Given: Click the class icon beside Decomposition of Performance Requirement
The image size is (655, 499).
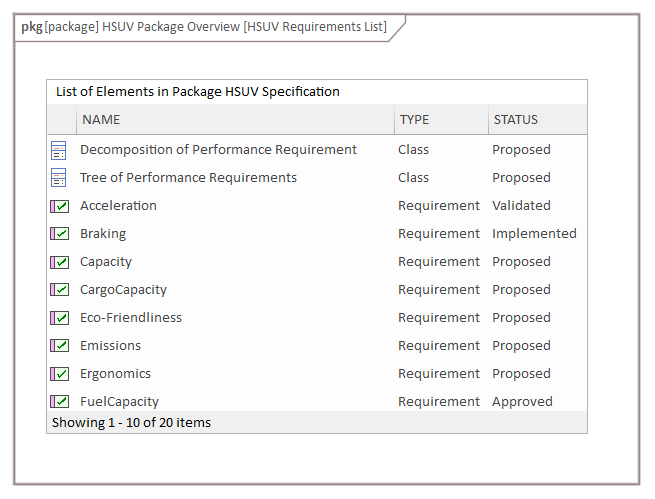Looking at the screenshot, I should click(x=59, y=150).
